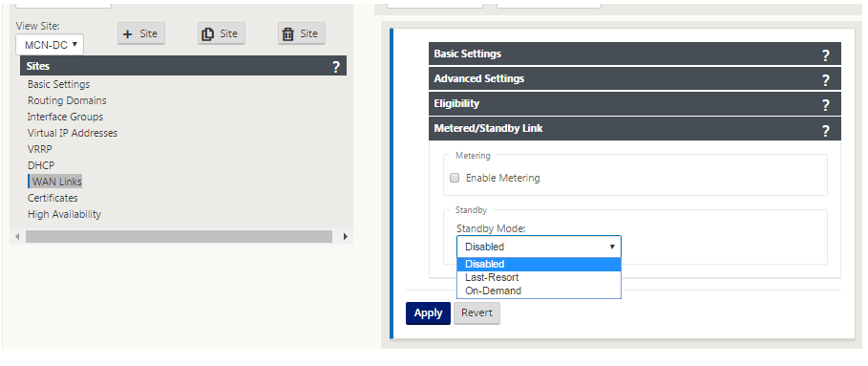Viewport: 868px width, 366px height.
Task: Open help for Eligibility
Action: 825,105
